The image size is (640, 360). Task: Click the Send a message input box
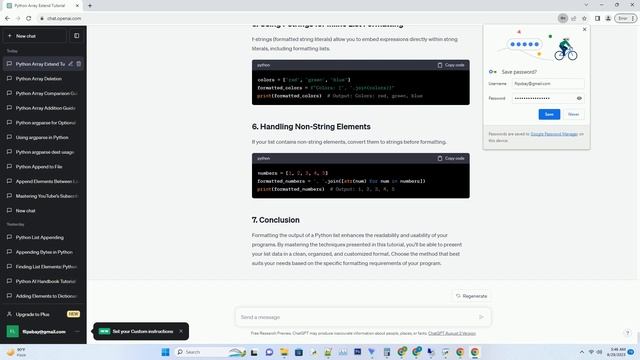point(363,317)
